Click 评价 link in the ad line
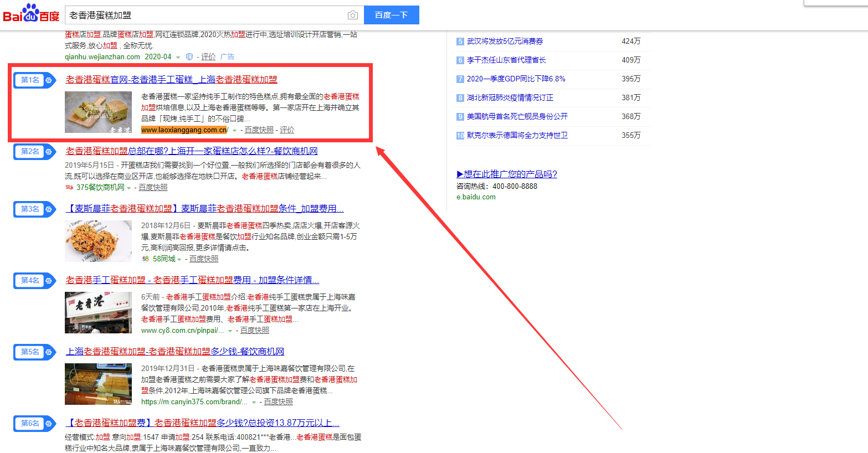The width and height of the screenshot is (868, 453). click(x=208, y=56)
